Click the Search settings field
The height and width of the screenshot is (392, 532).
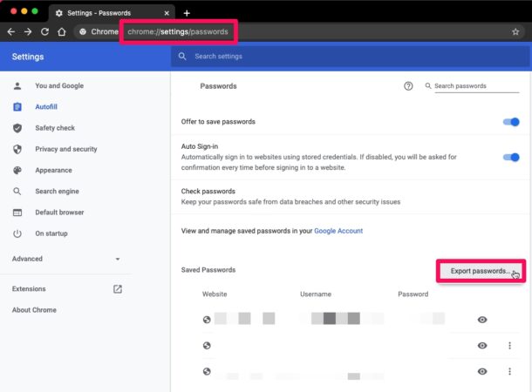pos(349,57)
